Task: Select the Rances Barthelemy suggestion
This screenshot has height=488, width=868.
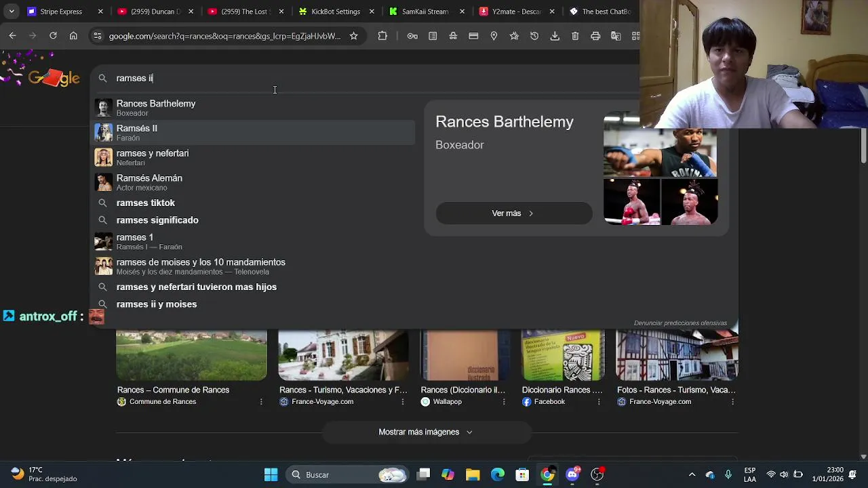Action: point(254,108)
